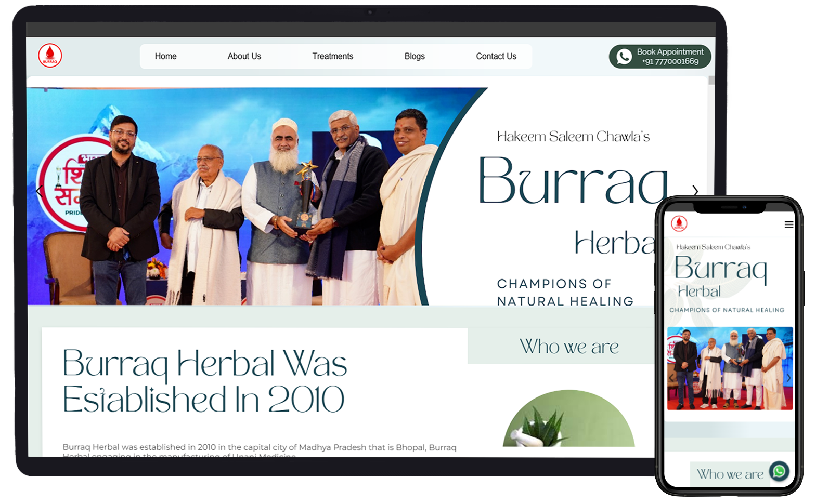Click the "Who we are" heading on the tablet
The width and height of the screenshot is (816, 504).
coord(569,346)
